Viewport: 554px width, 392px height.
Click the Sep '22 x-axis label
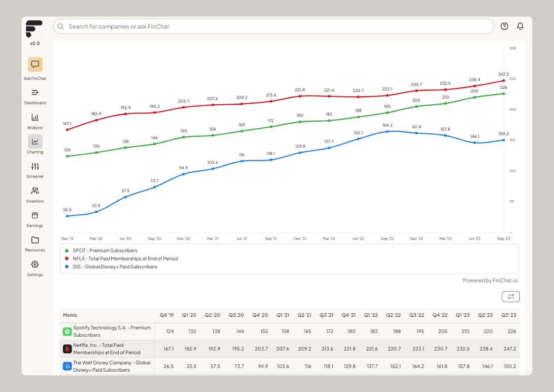387,239
